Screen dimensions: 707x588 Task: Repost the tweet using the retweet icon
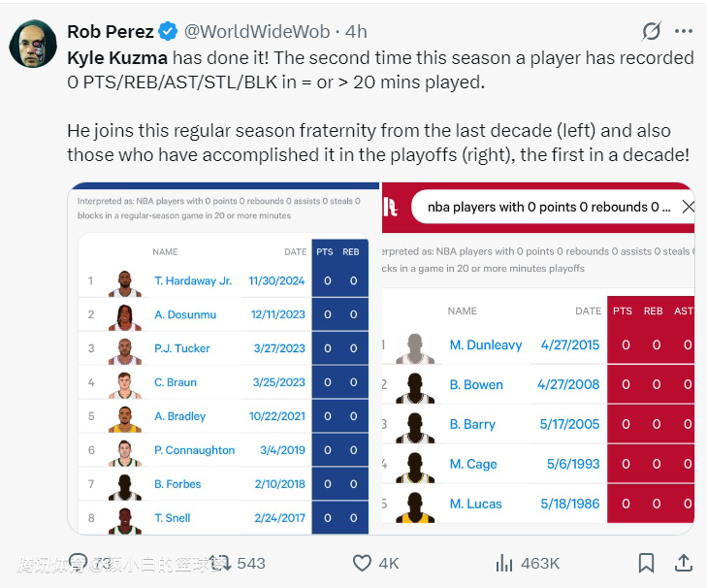point(221,563)
